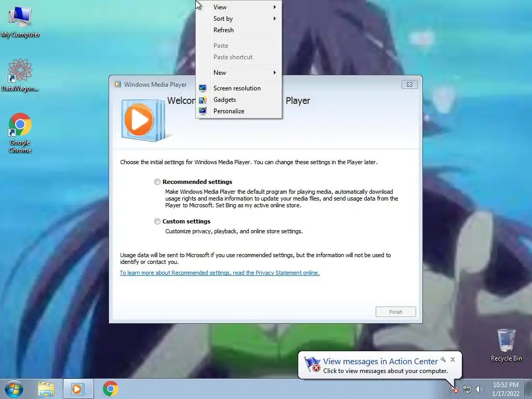Open Windows Explorer from the taskbar

[x=46, y=389]
